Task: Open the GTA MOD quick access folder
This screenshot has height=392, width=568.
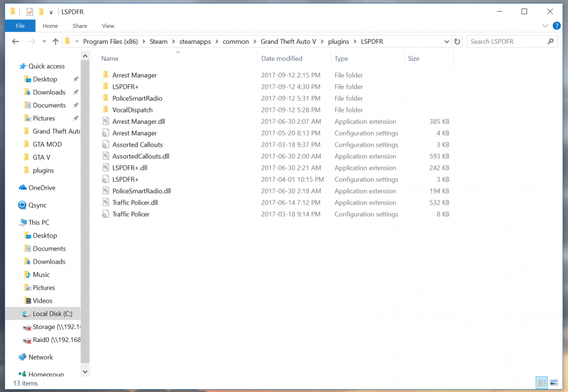Action: point(47,144)
